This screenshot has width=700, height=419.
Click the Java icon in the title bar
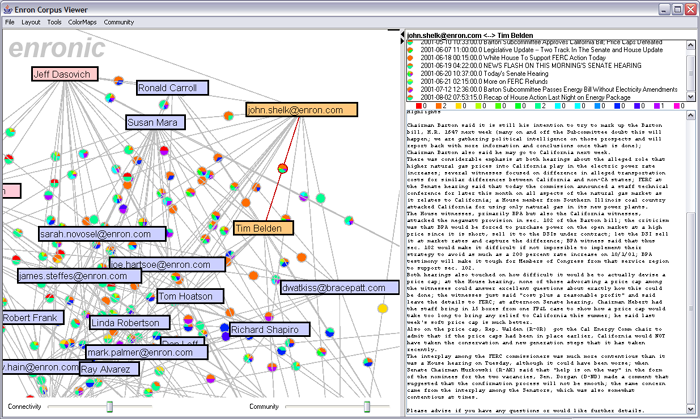click(x=8, y=9)
